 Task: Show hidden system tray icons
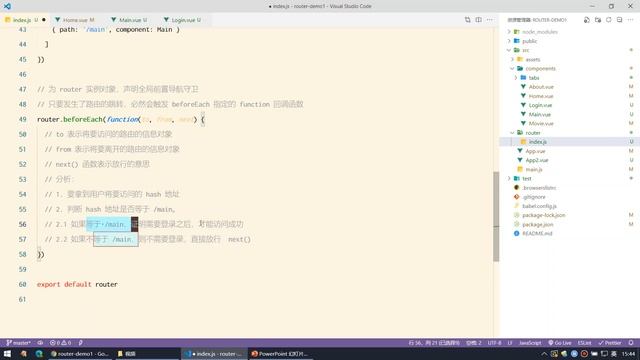[x=544, y=353]
